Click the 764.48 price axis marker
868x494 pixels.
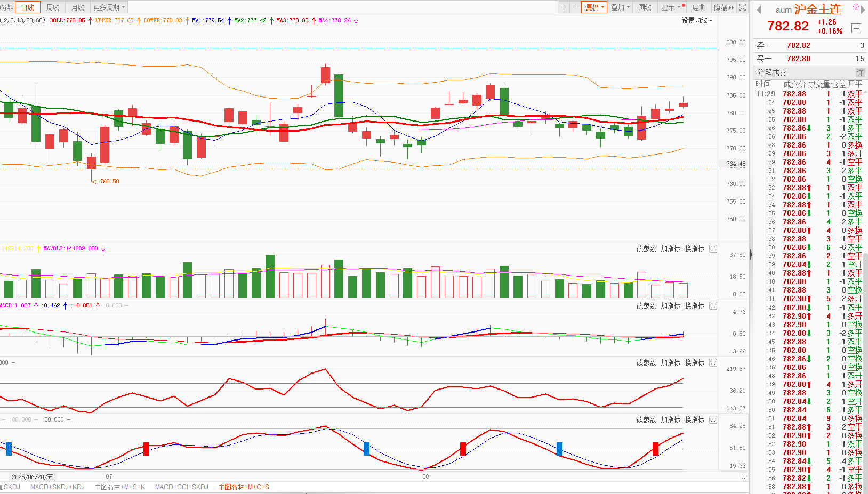736,164
